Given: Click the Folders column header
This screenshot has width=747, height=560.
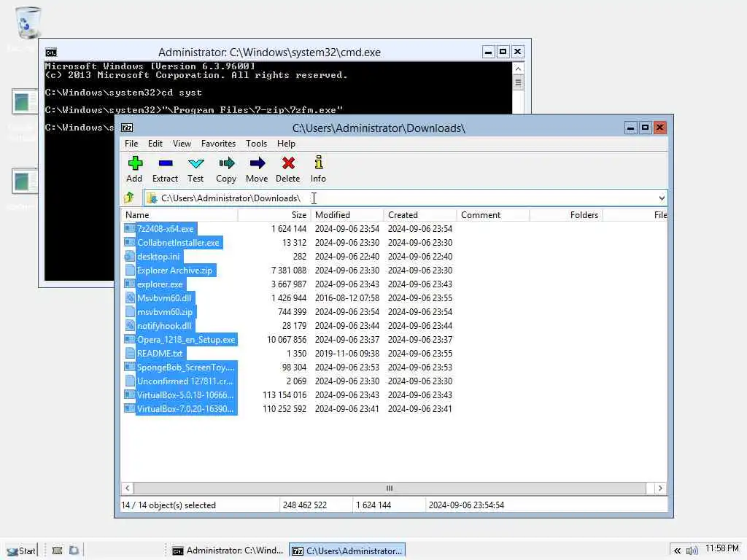Looking at the screenshot, I should coord(566,215).
